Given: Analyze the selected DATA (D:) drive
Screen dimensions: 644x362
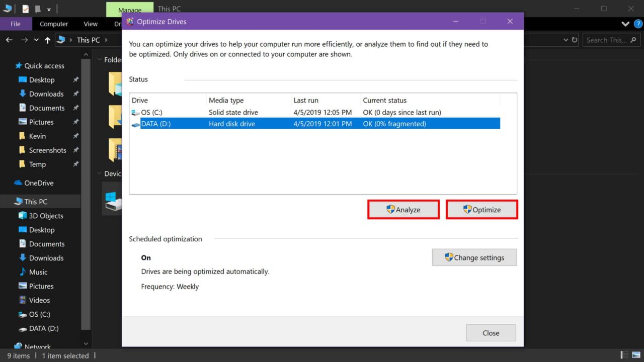Looking at the screenshot, I should point(403,209).
